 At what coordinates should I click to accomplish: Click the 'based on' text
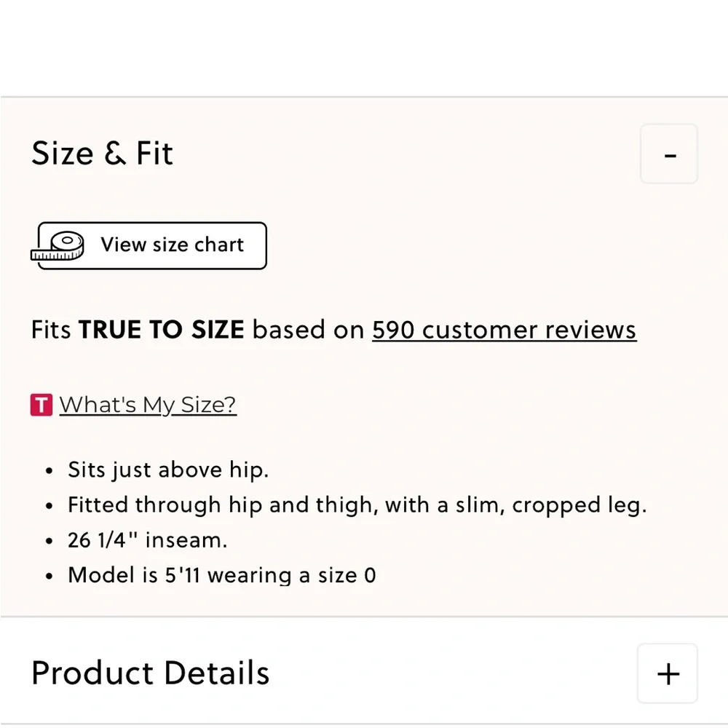coord(308,330)
